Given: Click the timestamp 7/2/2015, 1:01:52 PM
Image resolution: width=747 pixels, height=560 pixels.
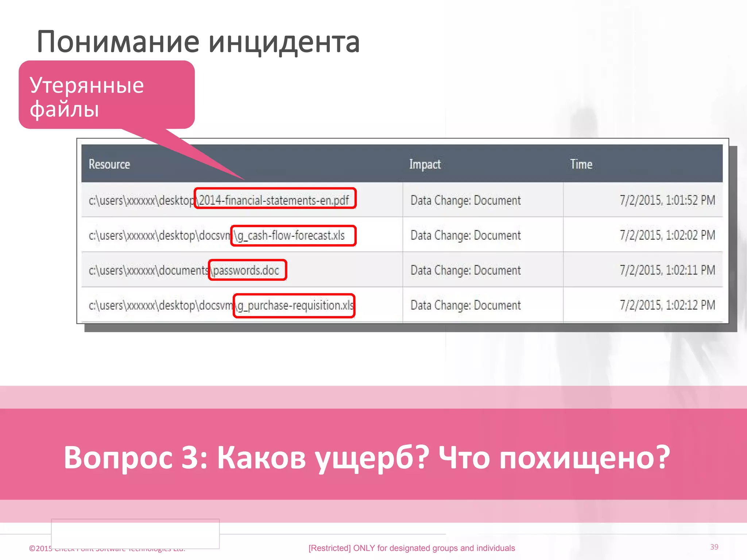Looking at the screenshot, I should click(x=667, y=200).
